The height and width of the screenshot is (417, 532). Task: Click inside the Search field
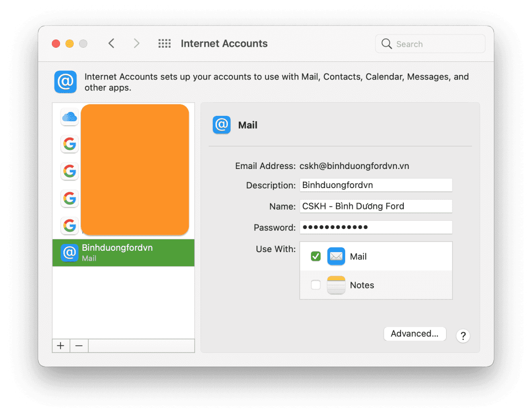[430, 44]
